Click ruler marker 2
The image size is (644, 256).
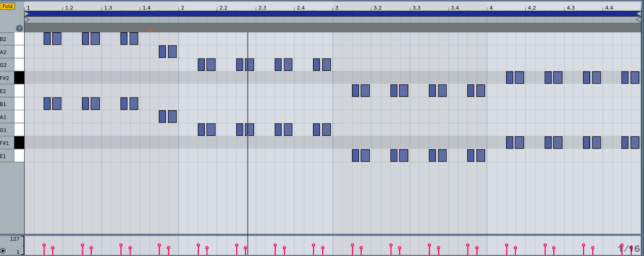[x=183, y=7]
